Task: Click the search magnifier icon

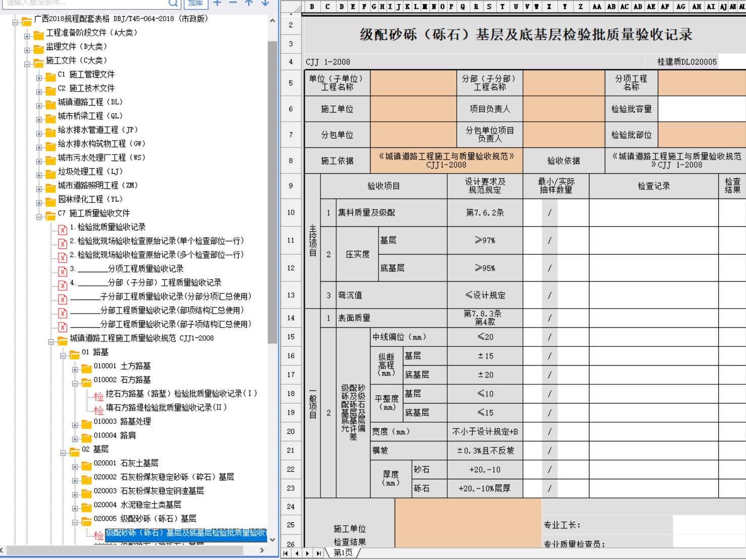Action: click(x=173, y=3)
